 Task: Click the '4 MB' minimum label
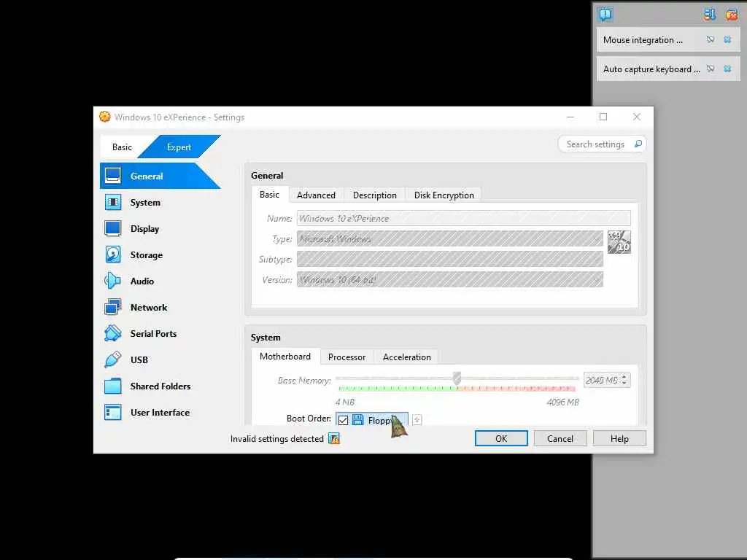point(345,402)
